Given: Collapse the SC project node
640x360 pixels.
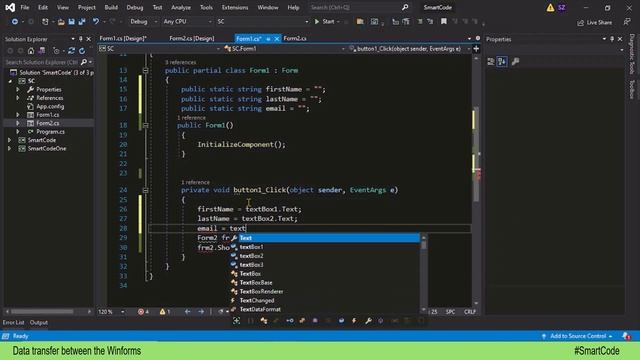Looking at the screenshot, I should click(x=9, y=81).
